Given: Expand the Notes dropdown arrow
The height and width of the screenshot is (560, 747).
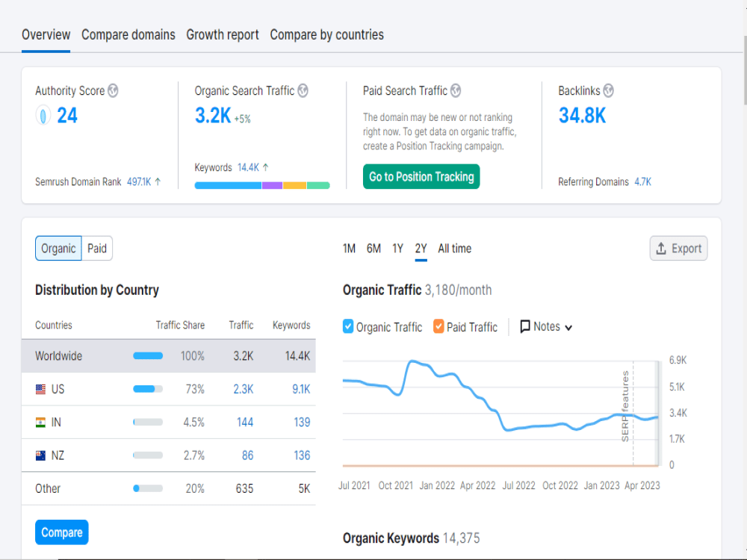Looking at the screenshot, I should (568, 328).
